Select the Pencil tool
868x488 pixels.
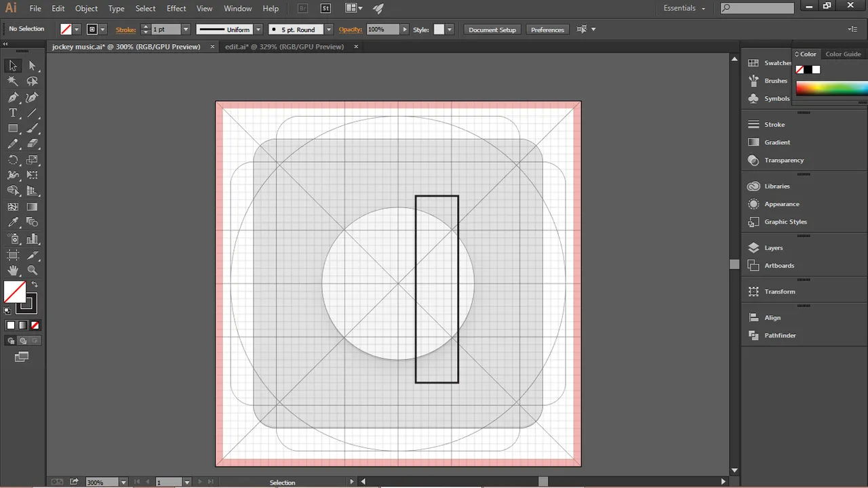[x=13, y=144]
